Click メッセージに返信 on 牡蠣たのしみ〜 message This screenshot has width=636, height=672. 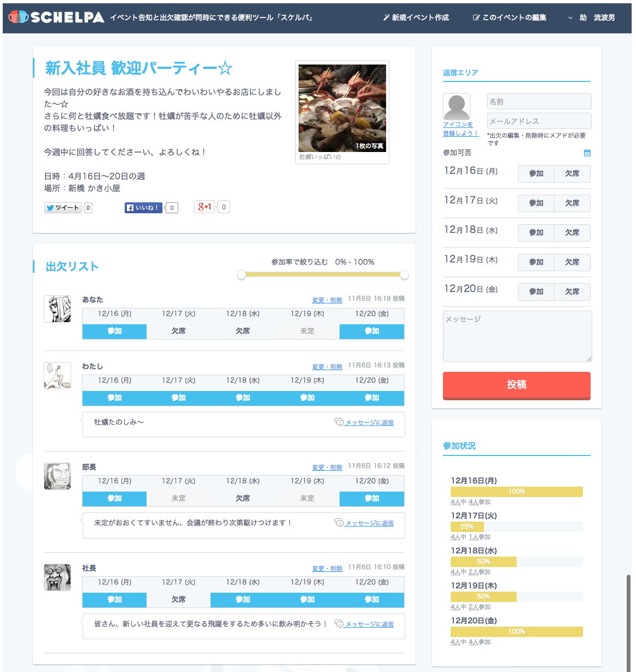(364, 422)
